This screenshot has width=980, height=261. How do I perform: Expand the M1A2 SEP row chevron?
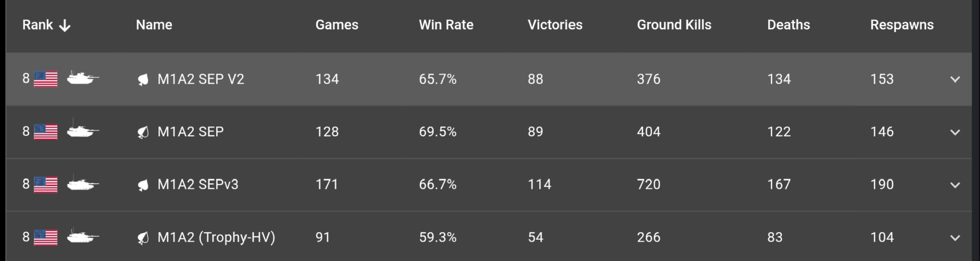click(955, 132)
